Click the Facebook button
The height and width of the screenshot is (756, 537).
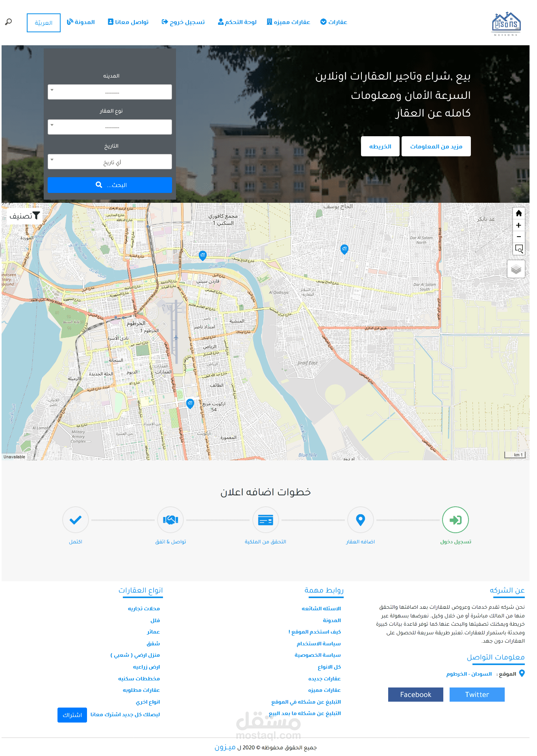point(416,695)
